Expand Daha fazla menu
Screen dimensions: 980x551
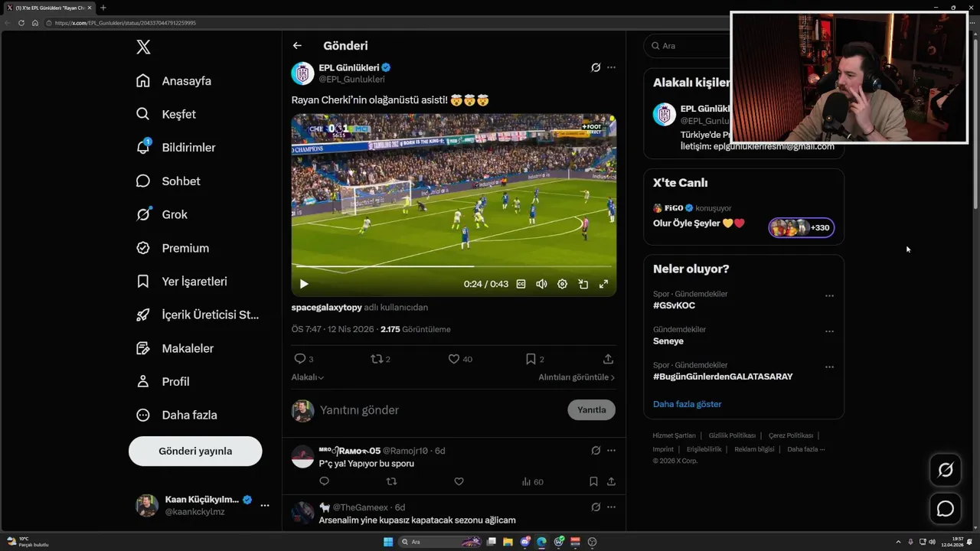pos(177,415)
